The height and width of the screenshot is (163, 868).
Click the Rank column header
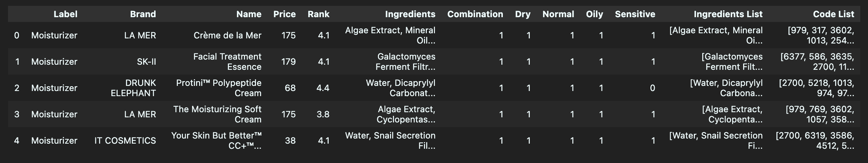318,14
